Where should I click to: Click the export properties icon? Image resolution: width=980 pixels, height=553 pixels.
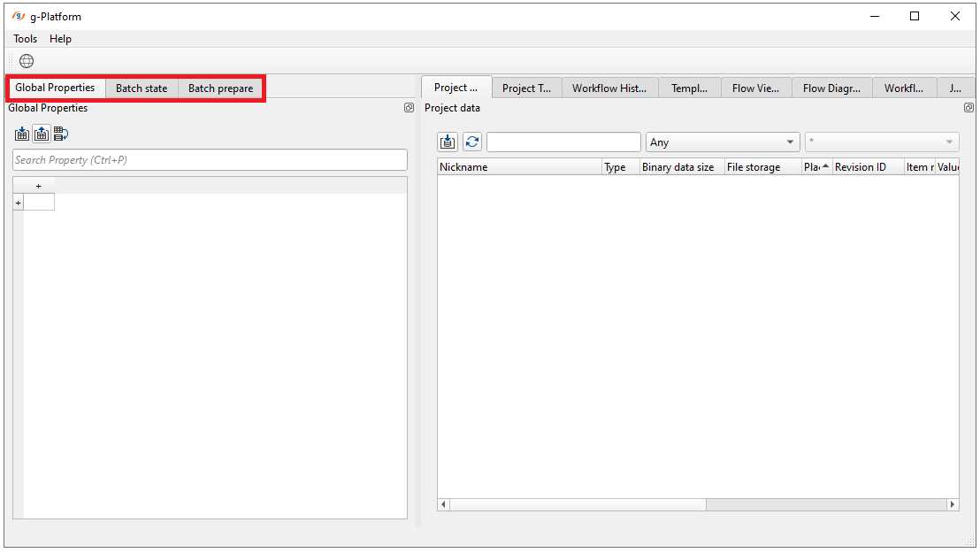click(x=41, y=134)
